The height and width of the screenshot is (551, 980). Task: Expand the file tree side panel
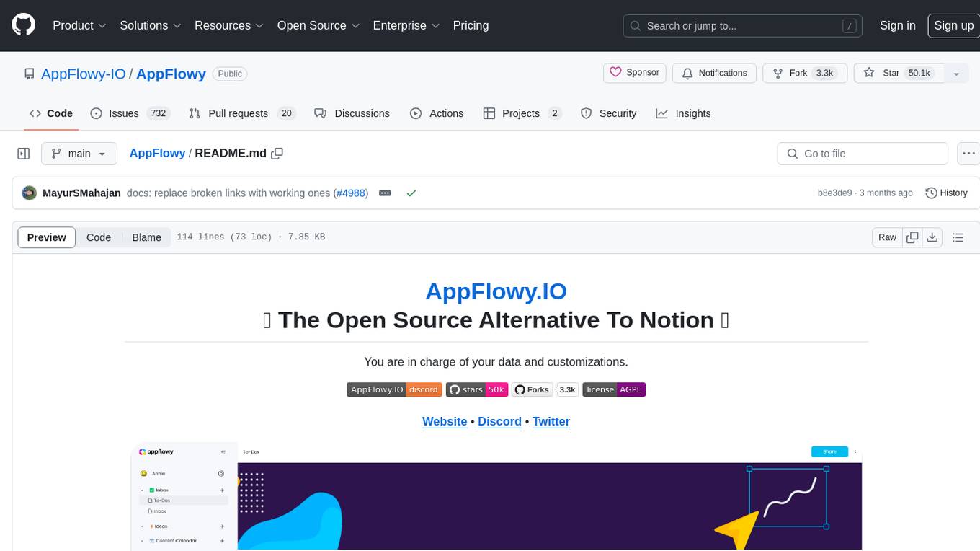click(x=23, y=154)
